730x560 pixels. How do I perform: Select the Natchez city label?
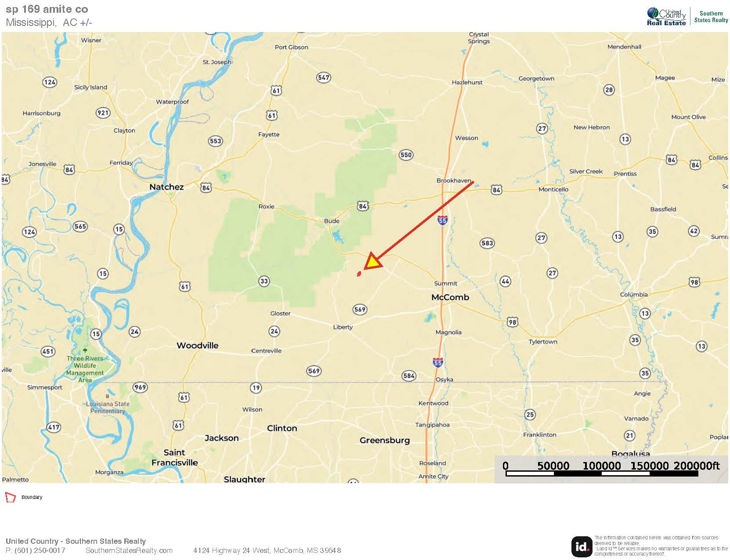click(x=166, y=187)
